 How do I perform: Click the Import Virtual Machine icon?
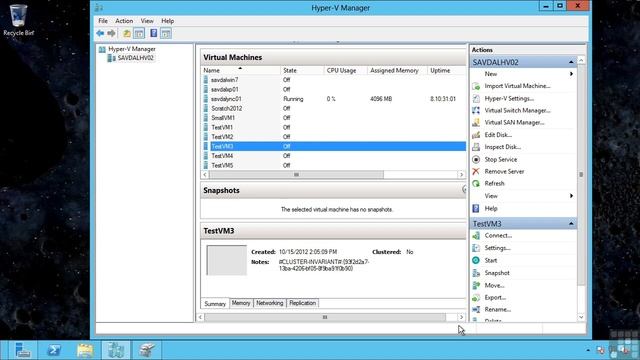click(476, 86)
